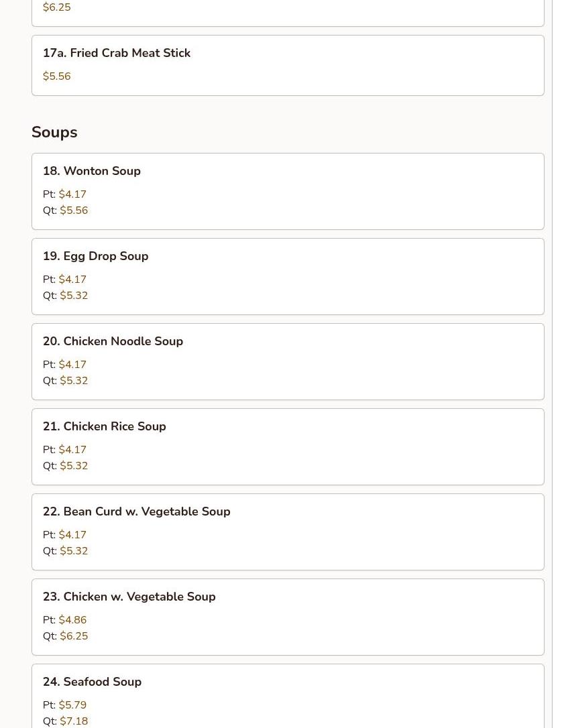
Task: Click Seafood Soup pint price $5.79
Action: pos(72,705)
